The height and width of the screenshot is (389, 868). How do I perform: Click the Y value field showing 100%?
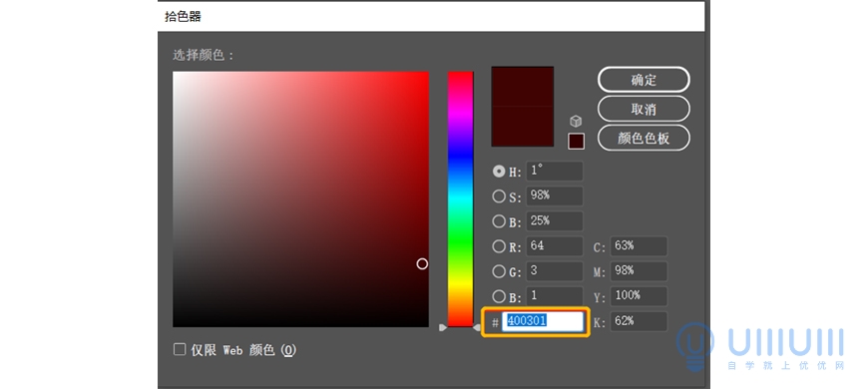[x=639, y=296]
